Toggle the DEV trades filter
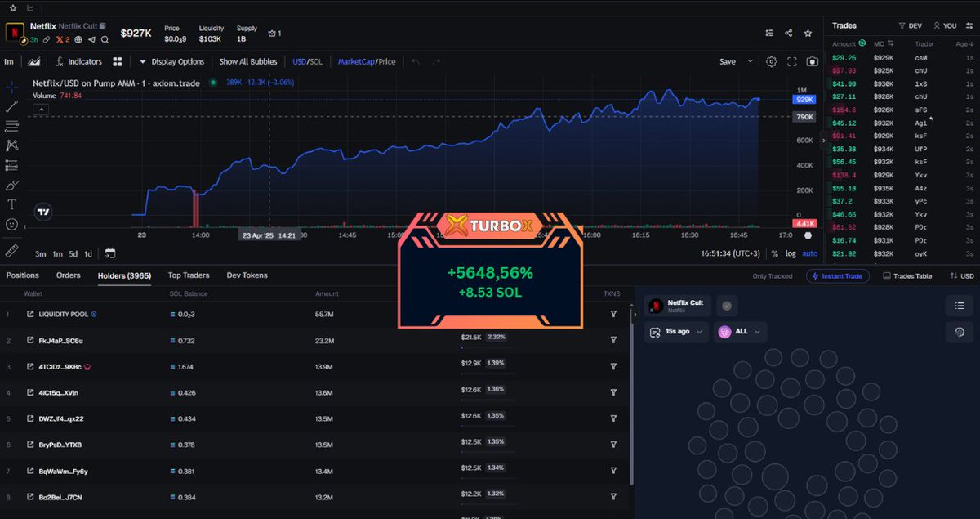980x519 pixels. click(x=910, y=25)
